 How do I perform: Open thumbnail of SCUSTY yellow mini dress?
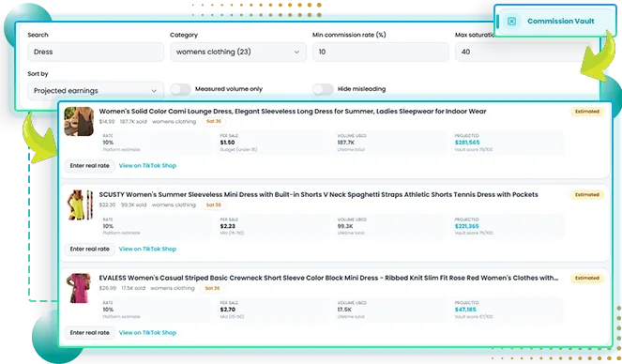pyautogui.click(x=79, y=205)
